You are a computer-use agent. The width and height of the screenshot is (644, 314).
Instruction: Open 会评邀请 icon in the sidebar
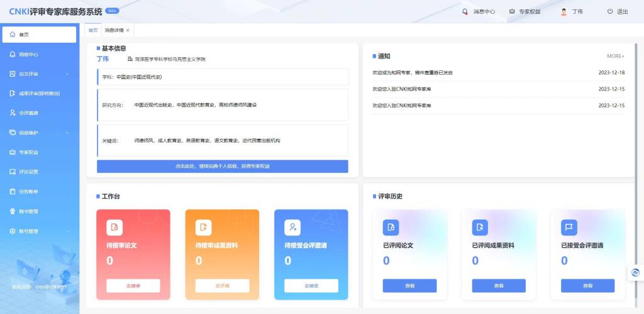pos(13,113)
